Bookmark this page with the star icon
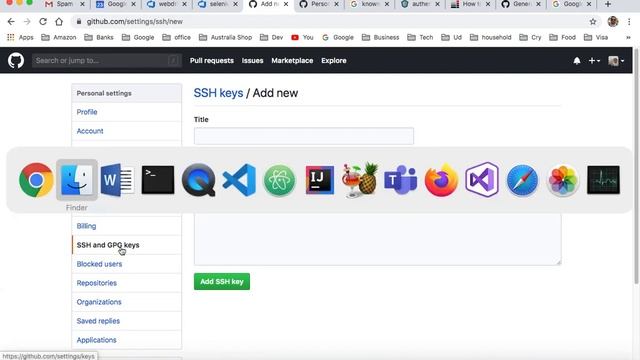 pos(593,22)
